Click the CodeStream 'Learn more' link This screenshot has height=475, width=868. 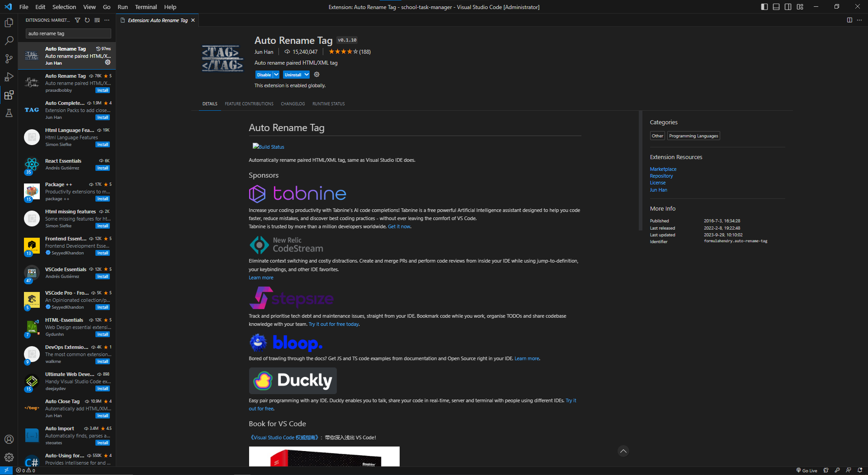[x=261, y=277]
